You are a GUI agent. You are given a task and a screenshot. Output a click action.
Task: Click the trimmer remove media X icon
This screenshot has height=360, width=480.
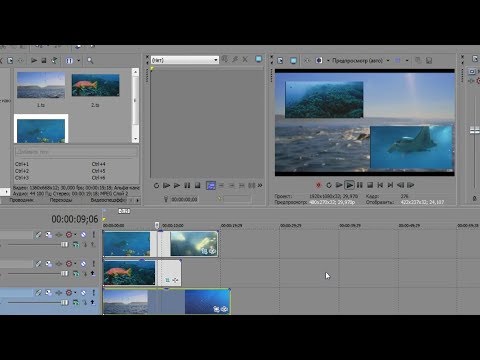coord(245,59)
